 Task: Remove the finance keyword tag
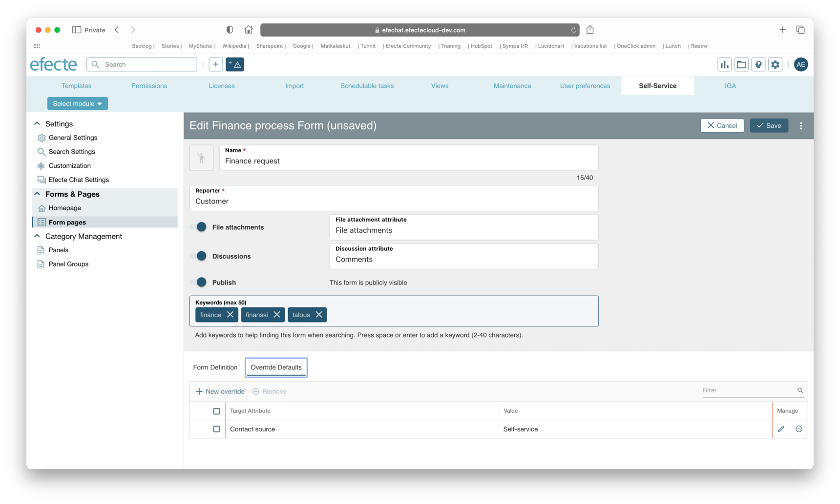pyautogui.click(x=230, y=315)
